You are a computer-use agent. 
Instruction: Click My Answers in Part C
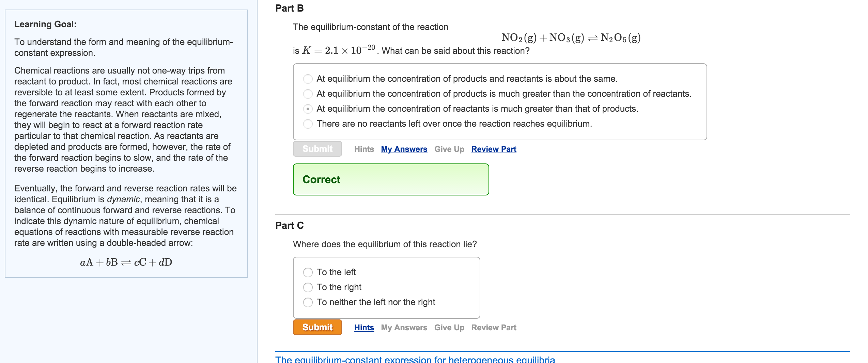click(404, 328)
